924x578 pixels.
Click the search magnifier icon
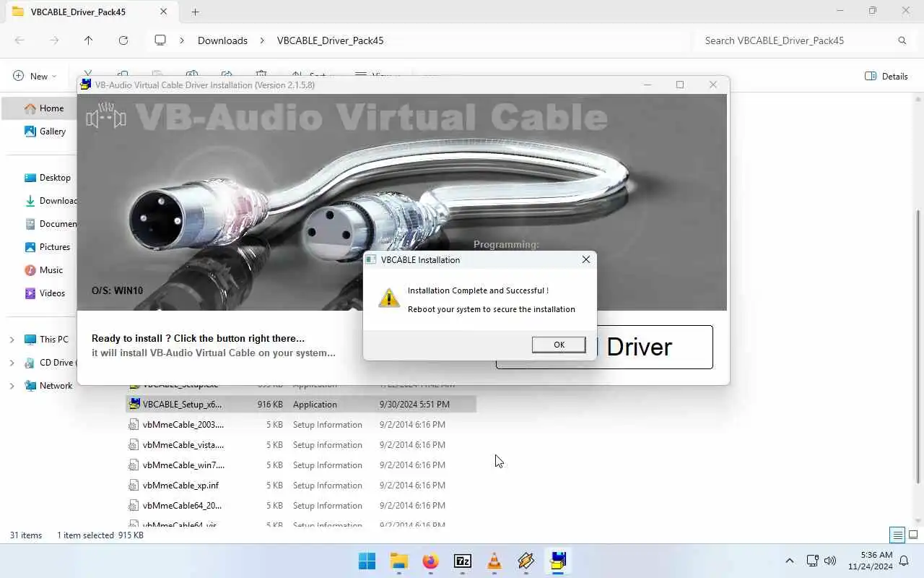tap(902, 40)
